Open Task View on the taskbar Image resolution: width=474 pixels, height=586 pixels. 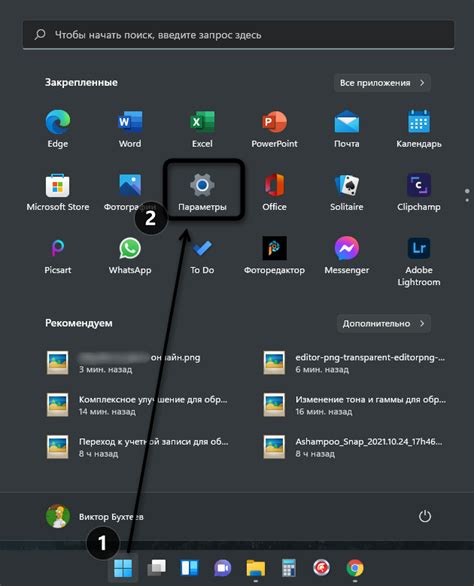click(157, 568)
